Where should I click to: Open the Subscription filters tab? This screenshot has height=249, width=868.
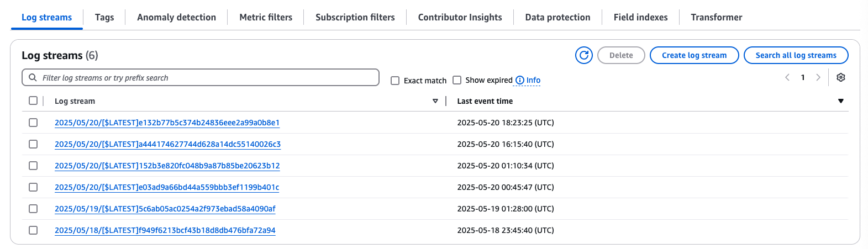[x=355, y=17]
